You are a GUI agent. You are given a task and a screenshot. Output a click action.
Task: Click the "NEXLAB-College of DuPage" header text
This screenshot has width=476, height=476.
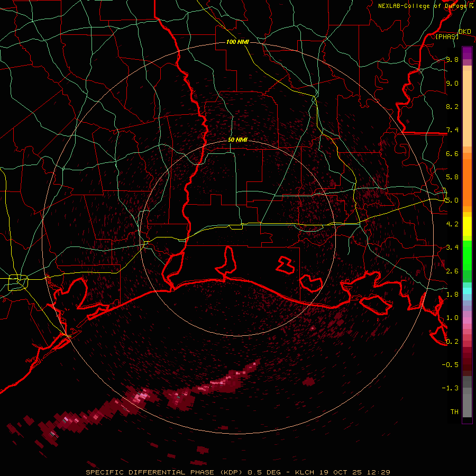click(422, 6)
